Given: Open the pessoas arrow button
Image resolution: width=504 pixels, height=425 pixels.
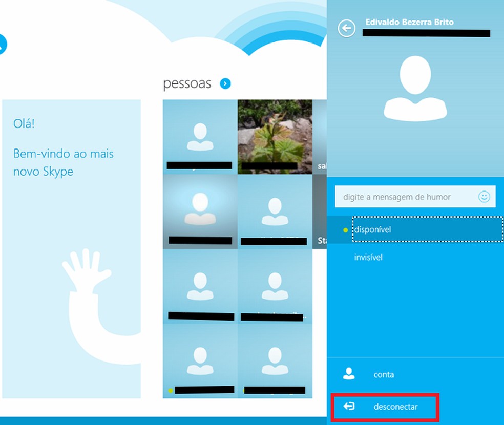Looking at the screenshot, I should 225,83.
